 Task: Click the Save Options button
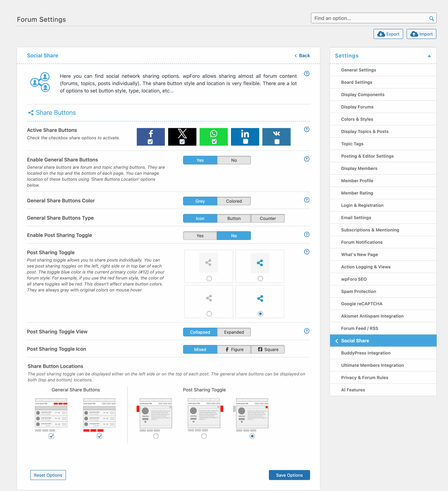pos(289,475)
